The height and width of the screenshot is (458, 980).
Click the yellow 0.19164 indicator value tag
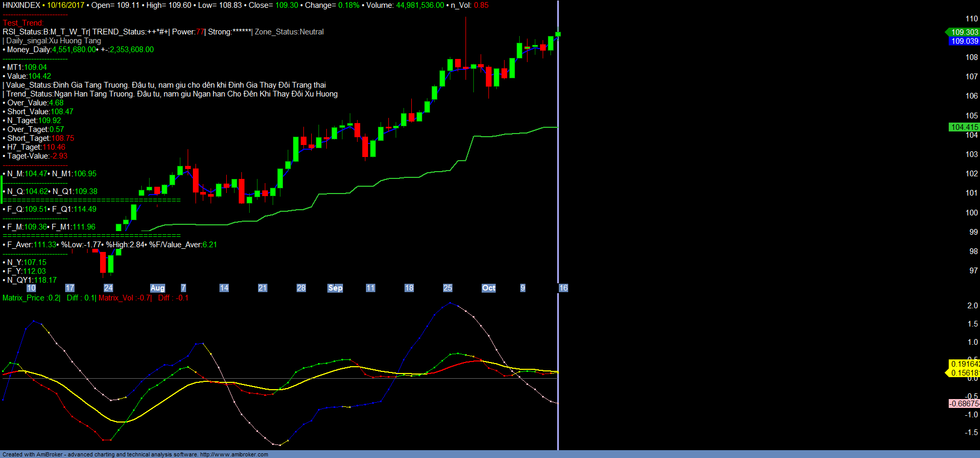pyautogui.click(x=964, y=364)
